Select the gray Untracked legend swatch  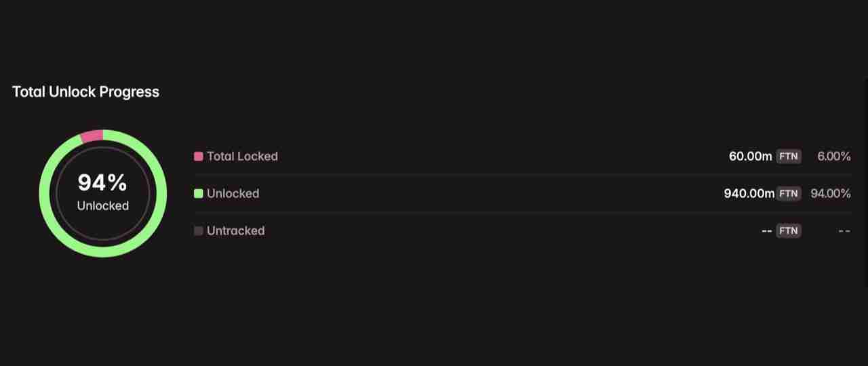199,231
